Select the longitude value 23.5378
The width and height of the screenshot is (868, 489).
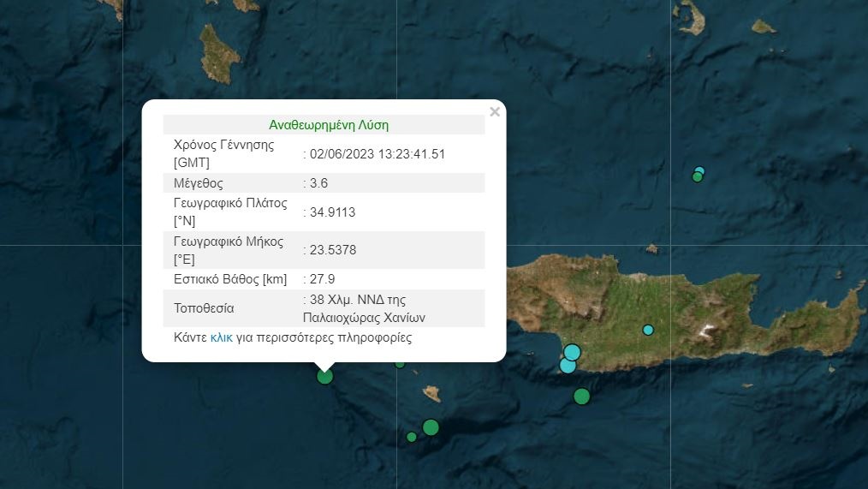333,250
